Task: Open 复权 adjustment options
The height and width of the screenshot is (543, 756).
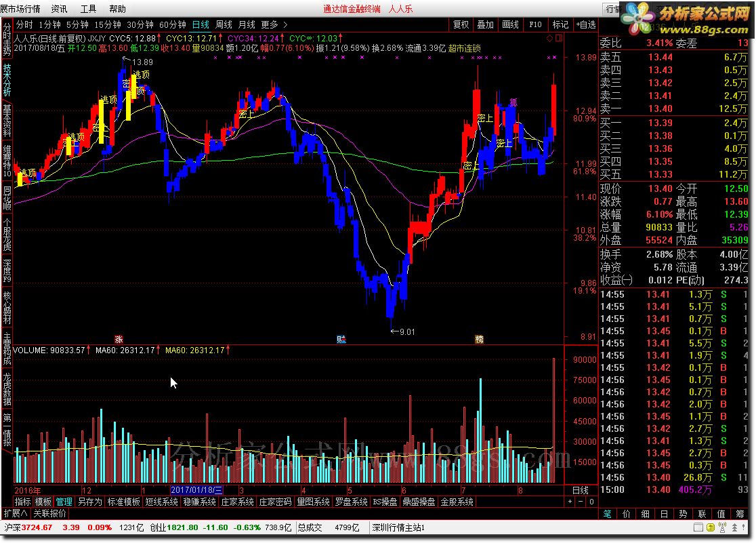Action: coord(461,24)
